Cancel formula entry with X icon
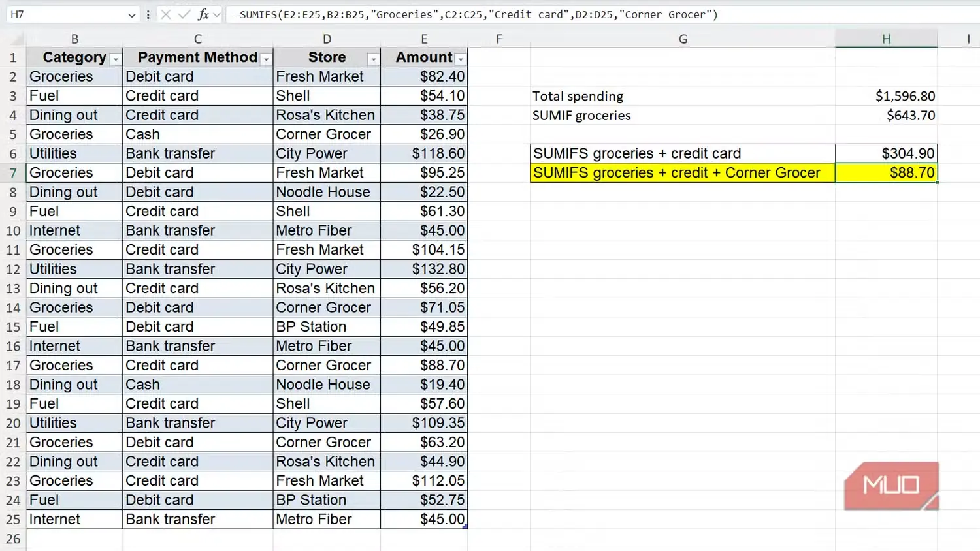The height and width of the screenshot is (551, 980). click(x=166, y=14)
